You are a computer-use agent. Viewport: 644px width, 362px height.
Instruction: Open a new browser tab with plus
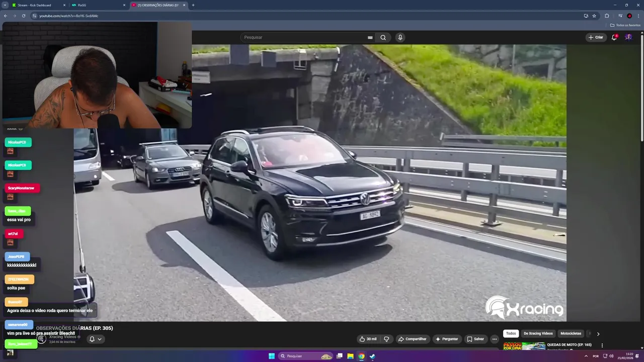point(193,5)
